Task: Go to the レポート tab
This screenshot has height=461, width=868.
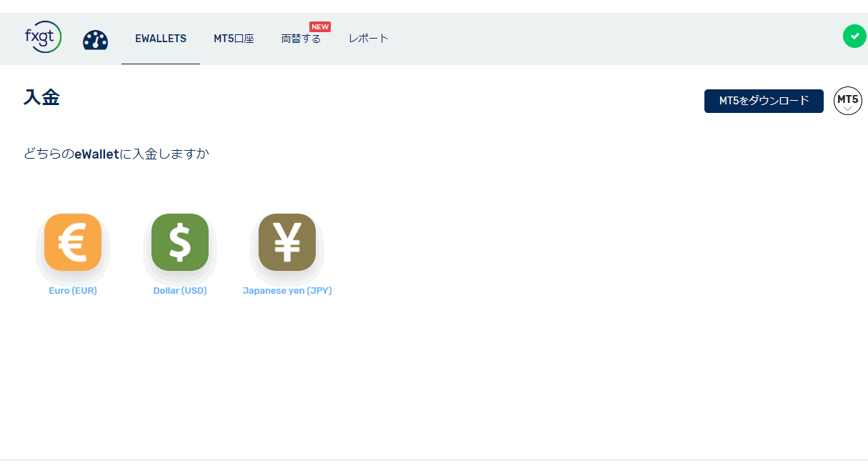Action: tap(369, 39)
